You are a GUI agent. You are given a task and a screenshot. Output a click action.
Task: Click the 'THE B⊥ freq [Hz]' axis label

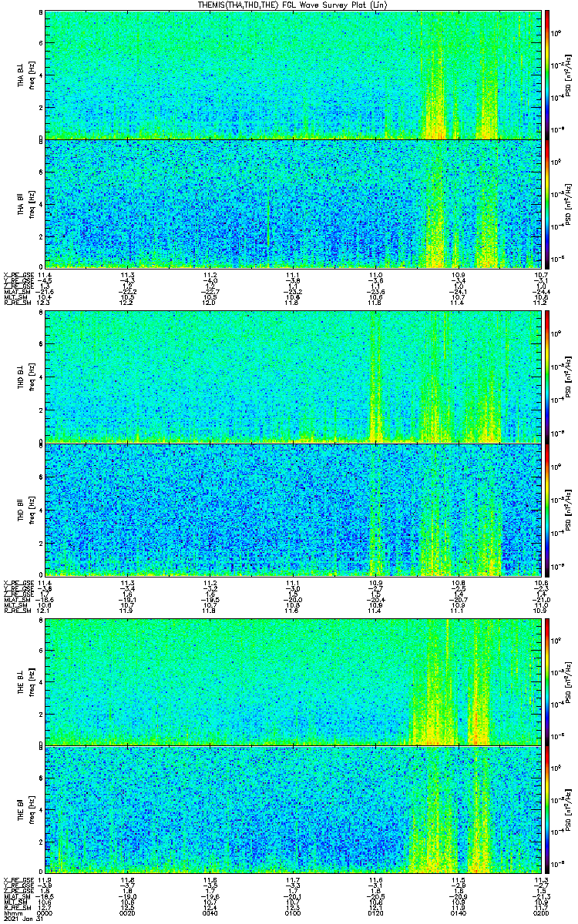coord(26,681)
